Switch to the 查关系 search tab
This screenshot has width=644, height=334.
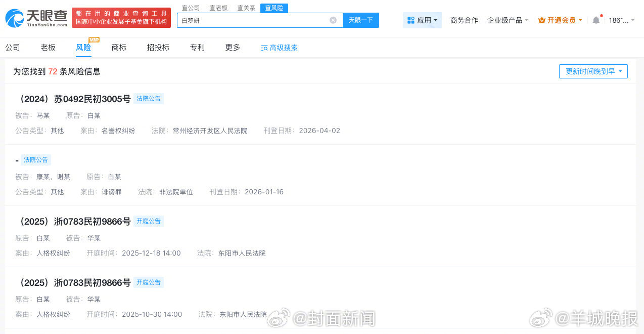tap(246, 8)
